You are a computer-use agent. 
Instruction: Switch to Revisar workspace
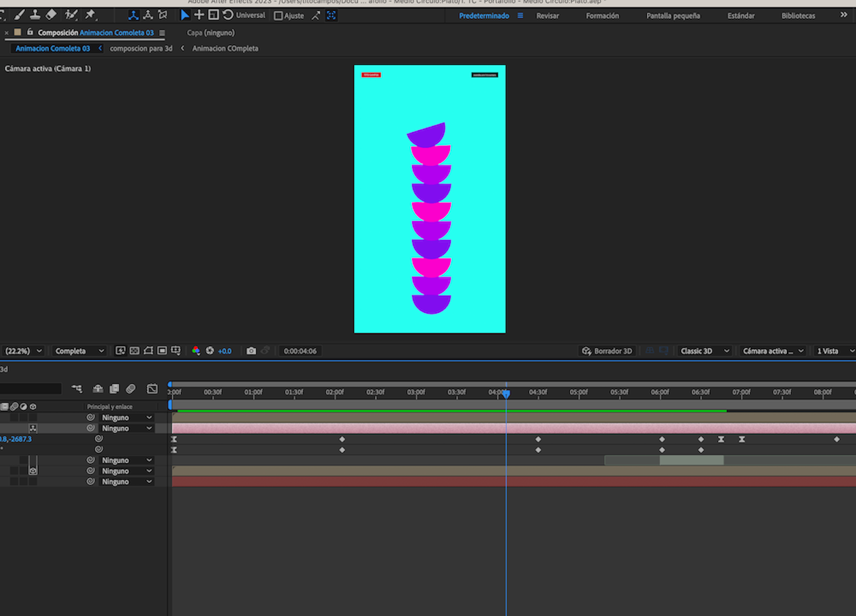[x=547, y=16]
